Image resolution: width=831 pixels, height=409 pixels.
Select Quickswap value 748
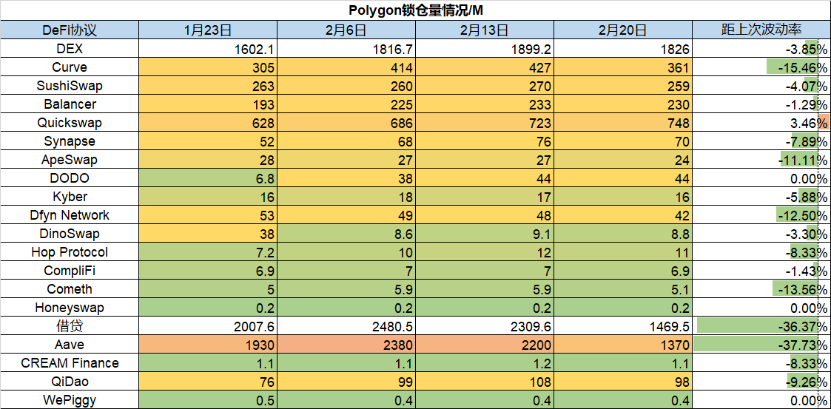pos(623,122)
